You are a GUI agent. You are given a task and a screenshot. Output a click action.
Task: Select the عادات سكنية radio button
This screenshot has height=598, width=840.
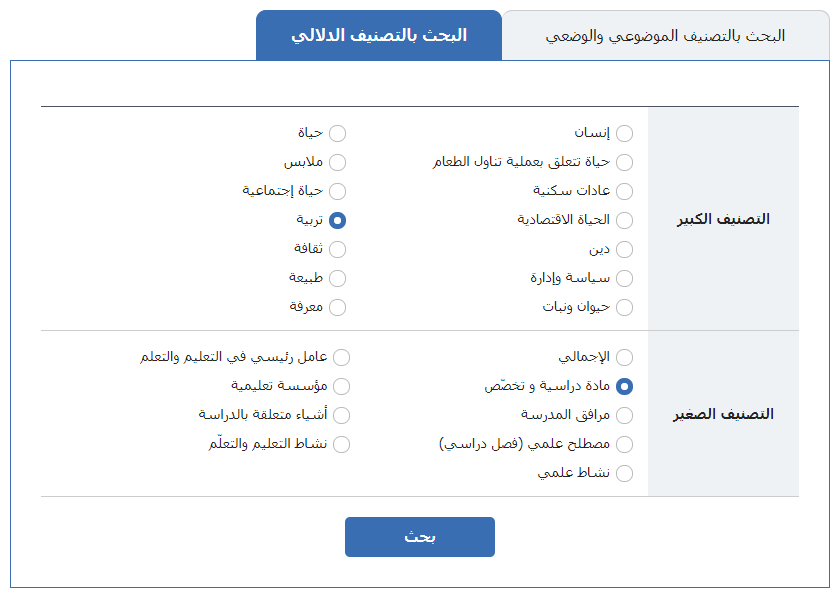(x=624, y=191)
